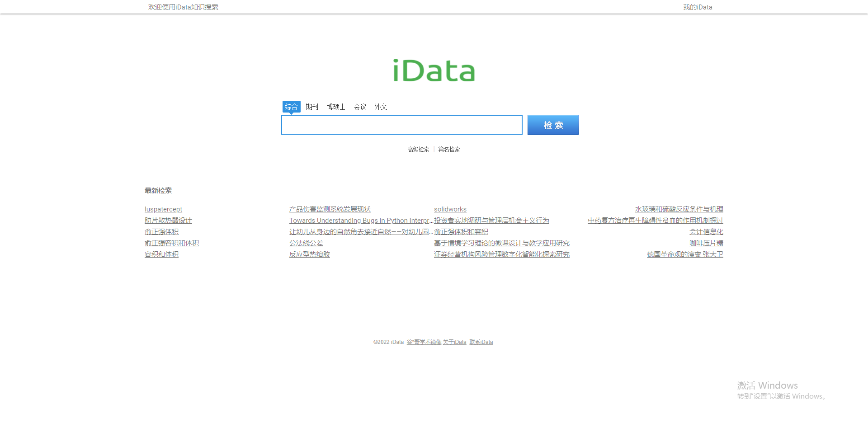The width and height of the screenshot is (868, 423).
Task: Open 让幼儿从身边的自然角去接近自然 link
Action: coord(361,232)
